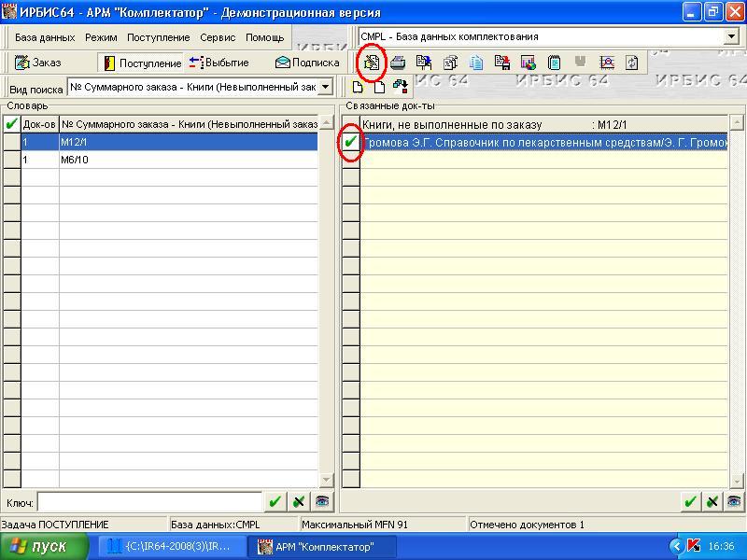Click the printer icon in the toolbar
Viewport: 747px width, 560px height.
coord(398,63)
